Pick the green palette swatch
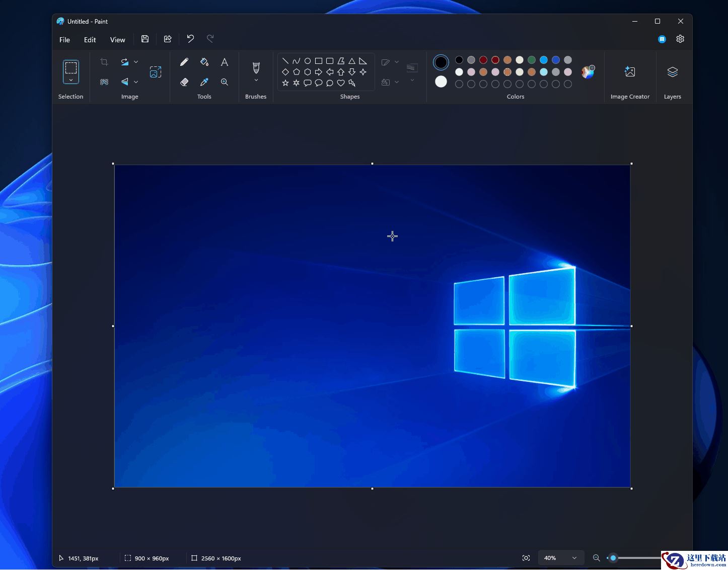This screenshot has width=728, height=570. [x=532, y=60]
